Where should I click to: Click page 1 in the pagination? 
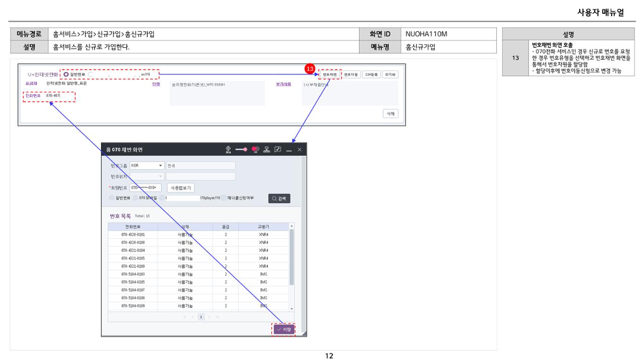201,317
